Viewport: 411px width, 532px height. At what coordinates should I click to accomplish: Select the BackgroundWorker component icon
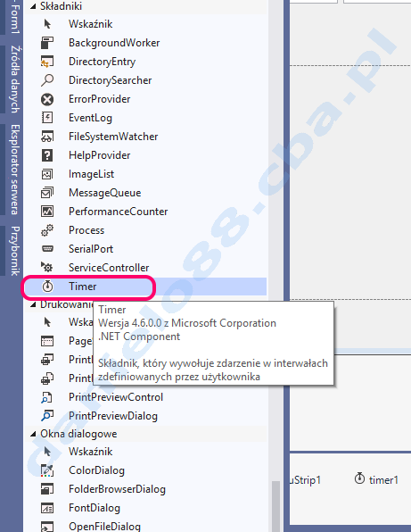(47, 43)
